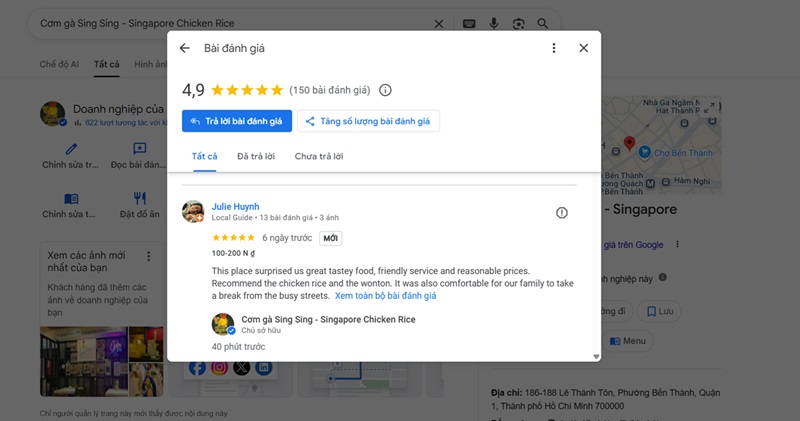This screenshot has width=800, height=421.
Task: Click the scroll down arrow of reviews list
Action: 596,357
